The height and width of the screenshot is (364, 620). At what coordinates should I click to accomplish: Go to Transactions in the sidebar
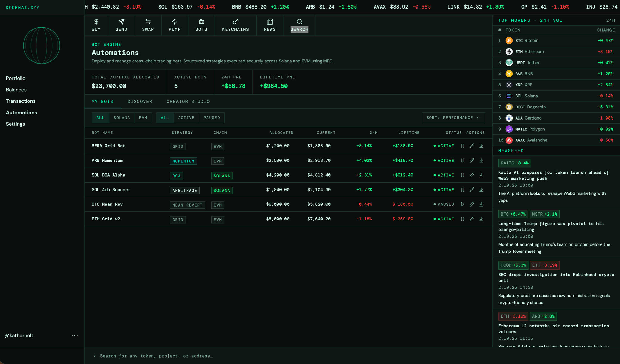coord(21,101)
